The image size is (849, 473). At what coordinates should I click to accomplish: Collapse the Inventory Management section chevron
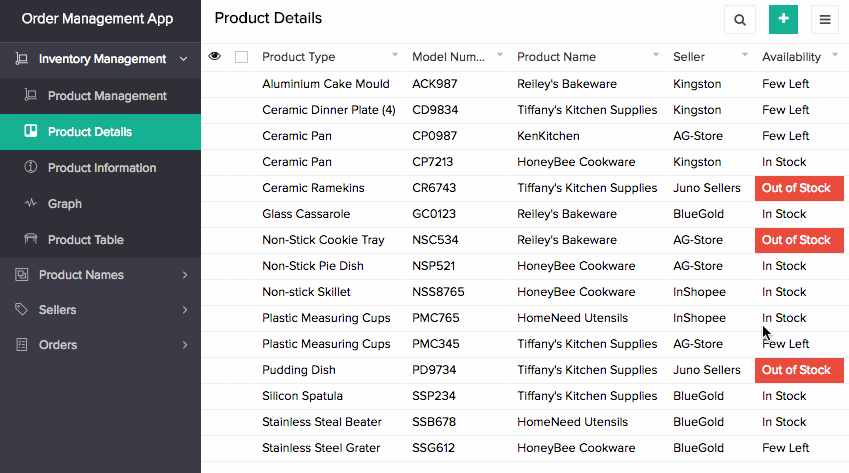point(183,59)
